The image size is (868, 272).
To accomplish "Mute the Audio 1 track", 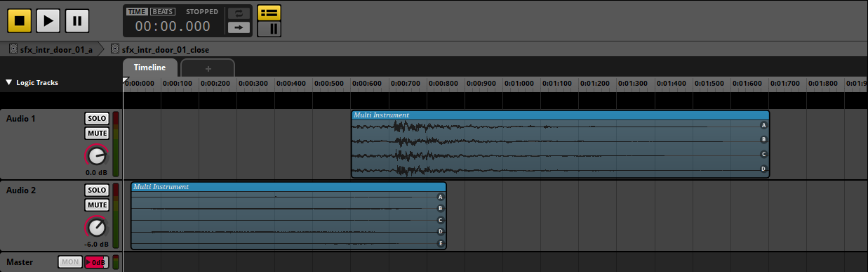I will 97,134.
